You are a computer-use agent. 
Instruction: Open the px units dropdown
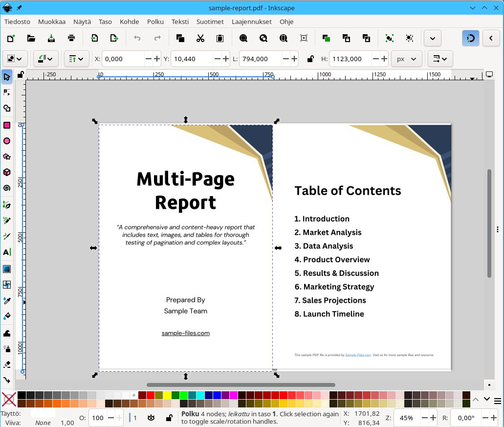click(407, 59)
